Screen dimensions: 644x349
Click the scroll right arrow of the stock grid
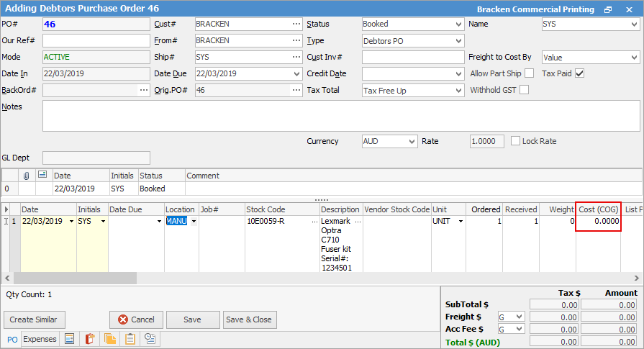636,278
